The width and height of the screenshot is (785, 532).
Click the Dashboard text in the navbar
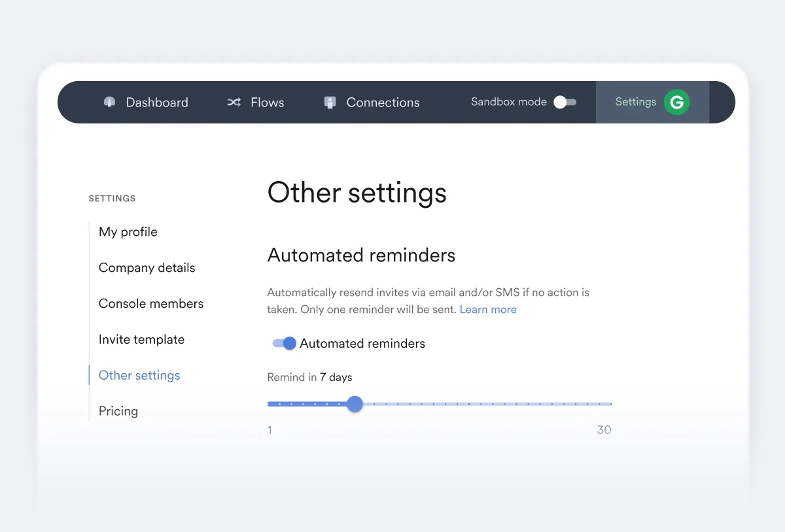click(157, 103)
